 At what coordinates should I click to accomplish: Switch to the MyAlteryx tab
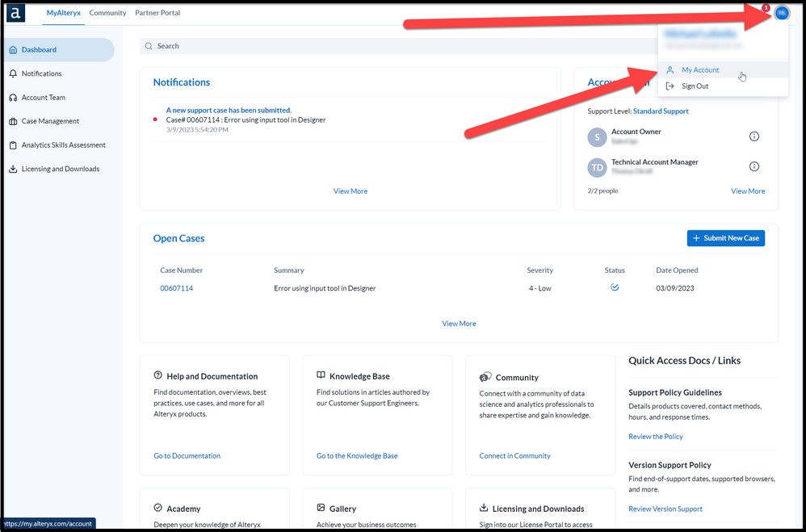[x=63, y=13]
